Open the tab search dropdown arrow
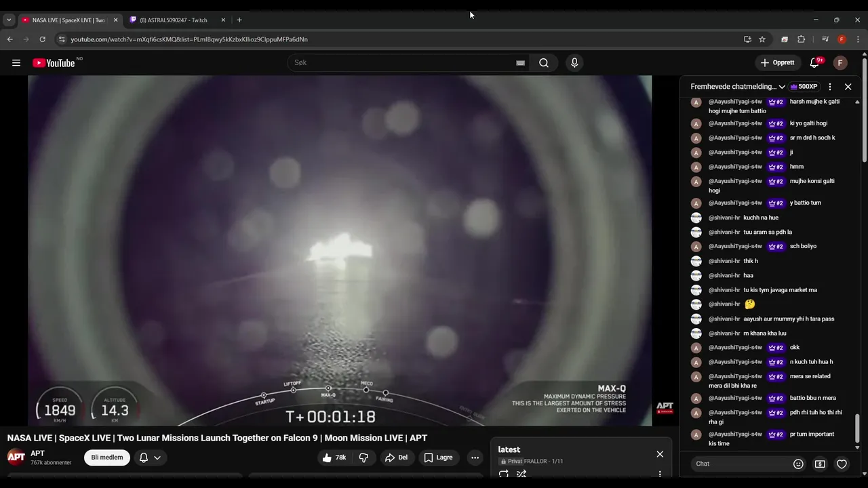 9,20
